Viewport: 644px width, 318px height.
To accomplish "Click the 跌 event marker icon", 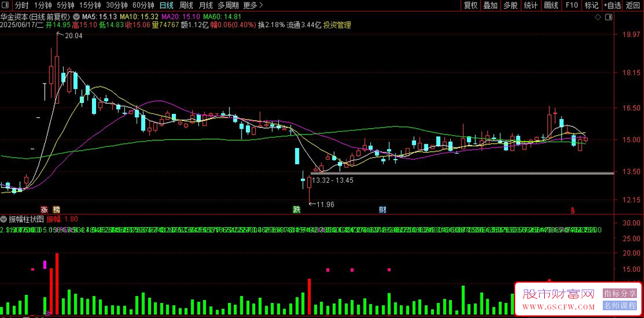I will point(296,210).
